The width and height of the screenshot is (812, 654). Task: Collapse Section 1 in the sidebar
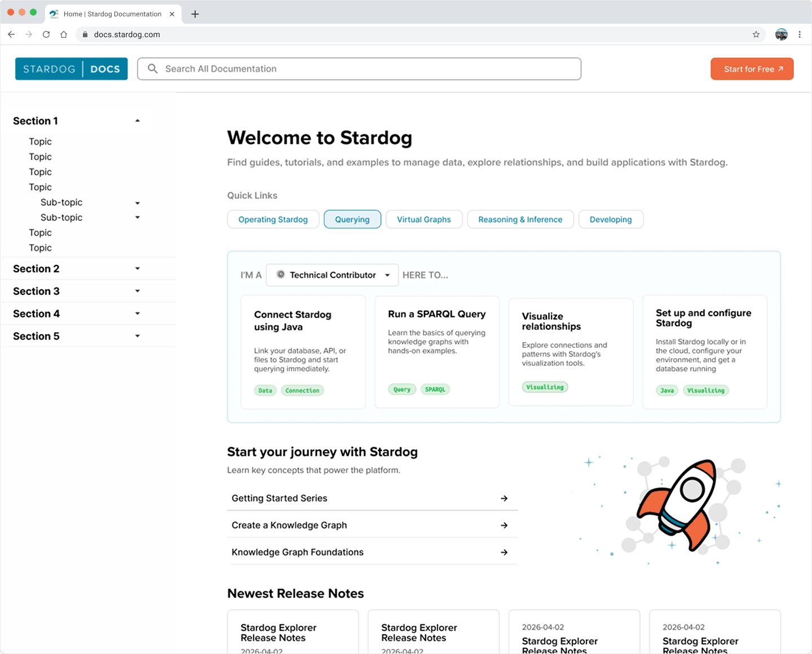(138, 121)
